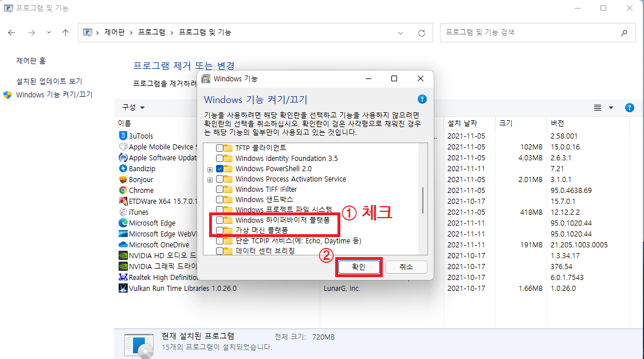Click the features list vertical scrollbar
The height and width of the screenshot is (359, 644).
click(423, 199)
